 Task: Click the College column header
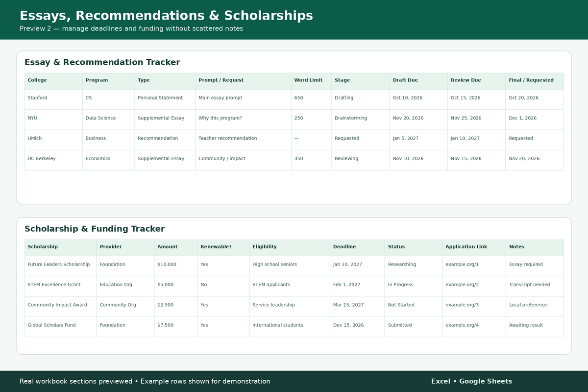click(x=53, y=80)
